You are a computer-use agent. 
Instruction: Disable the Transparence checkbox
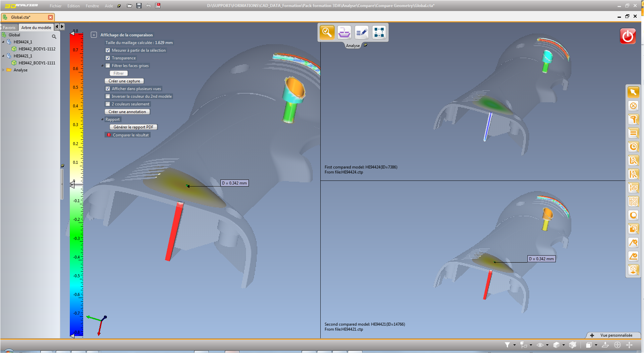tap(108, 58)
